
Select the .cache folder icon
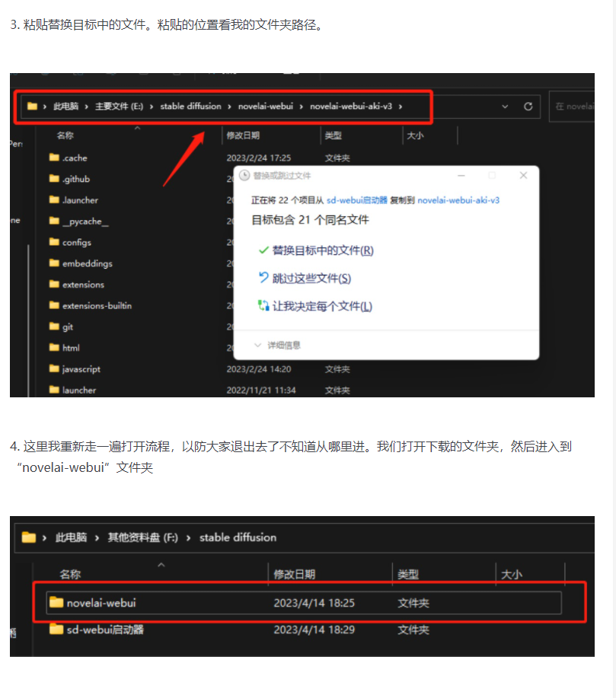point(54,158)
